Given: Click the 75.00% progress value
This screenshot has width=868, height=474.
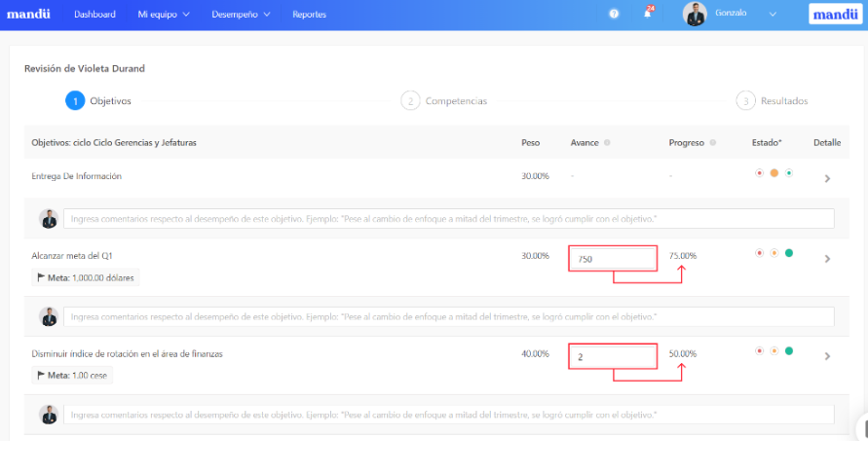Looking at the screenshot, I should click(x=683, y=256).
